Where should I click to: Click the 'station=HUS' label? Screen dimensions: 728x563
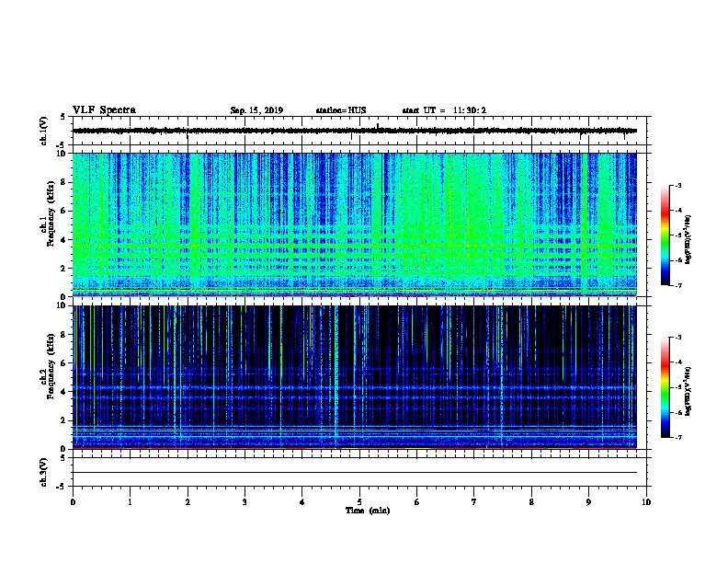(x=341, y=110)
